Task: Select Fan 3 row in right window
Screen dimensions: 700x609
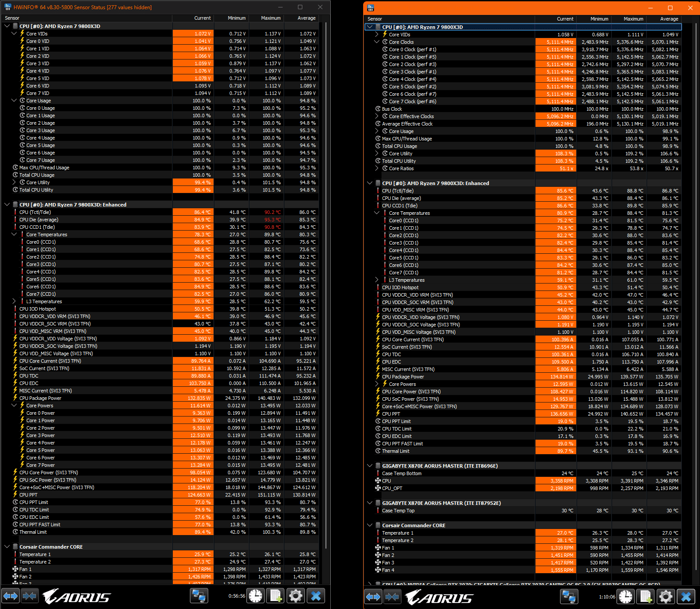Action: 523,563
